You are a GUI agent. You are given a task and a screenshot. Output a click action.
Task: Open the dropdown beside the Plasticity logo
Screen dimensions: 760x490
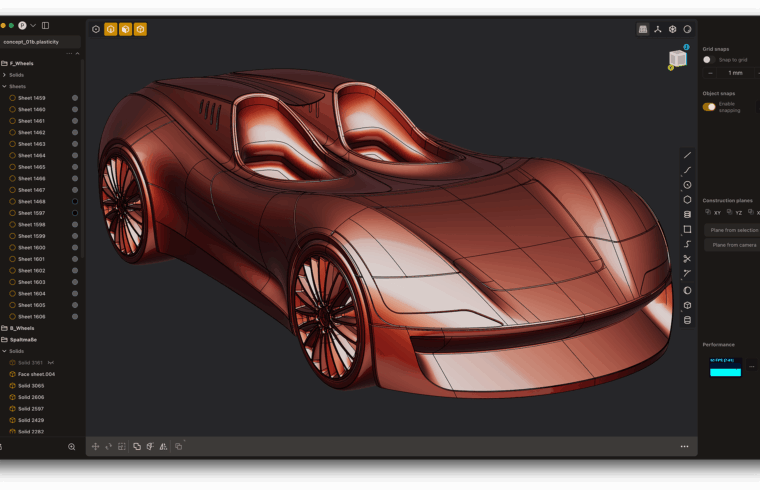(x=33, y=25)
